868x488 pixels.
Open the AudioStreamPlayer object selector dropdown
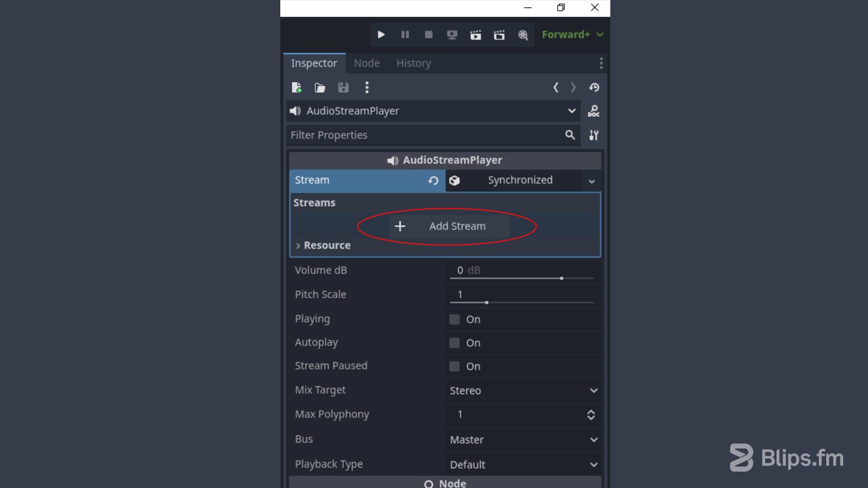pyautogui.click(x=433, y=111)
